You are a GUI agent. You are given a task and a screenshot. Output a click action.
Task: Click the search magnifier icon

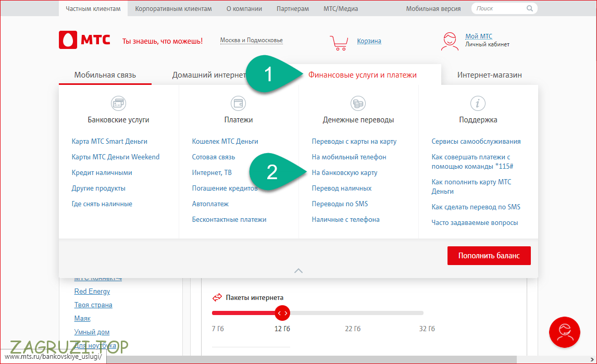pyautogui.click(x=530, y=8)
